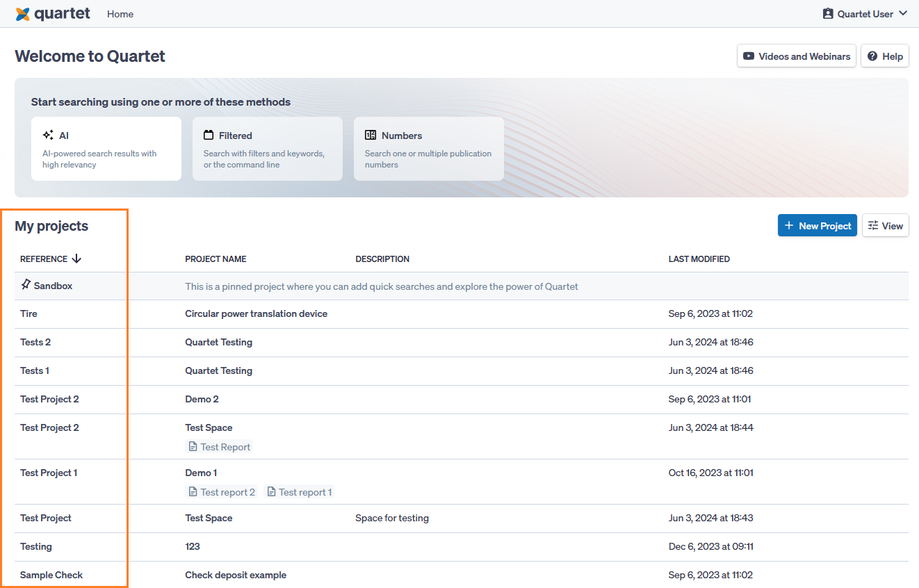
Task: Choose the Numbers search card
Action: coord(429,149)
